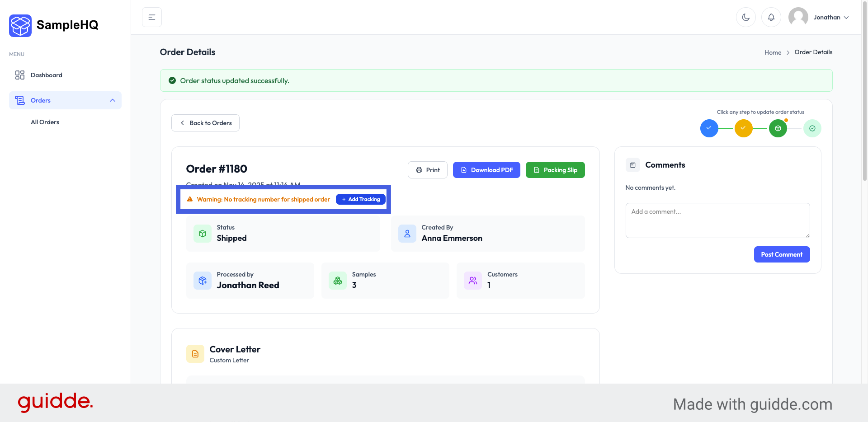Click the Add Tracking button
This screenshot has width=868, height=422.
tap(360, 199)
